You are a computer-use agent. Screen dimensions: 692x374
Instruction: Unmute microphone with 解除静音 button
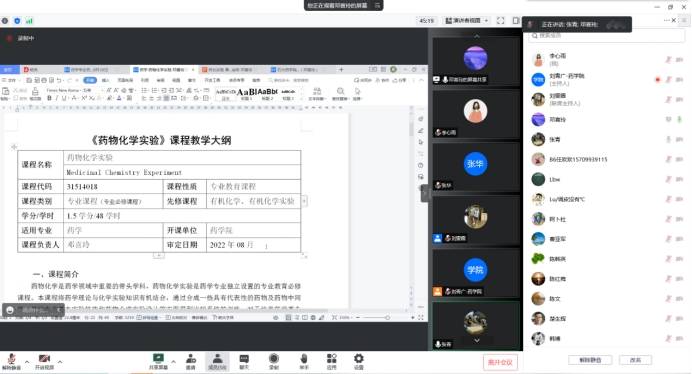[11, 362]
